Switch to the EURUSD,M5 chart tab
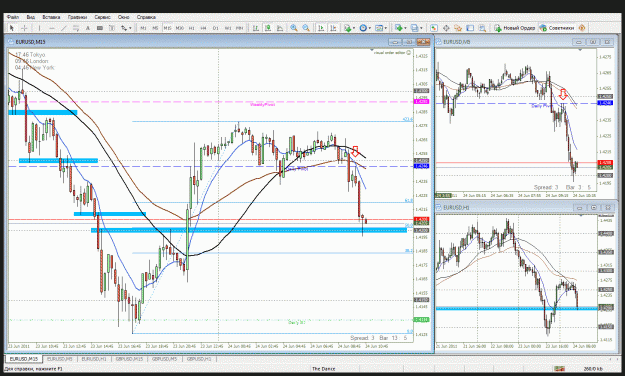The height and width of the screenshot is (376, 625). click(x=60, y=359)
